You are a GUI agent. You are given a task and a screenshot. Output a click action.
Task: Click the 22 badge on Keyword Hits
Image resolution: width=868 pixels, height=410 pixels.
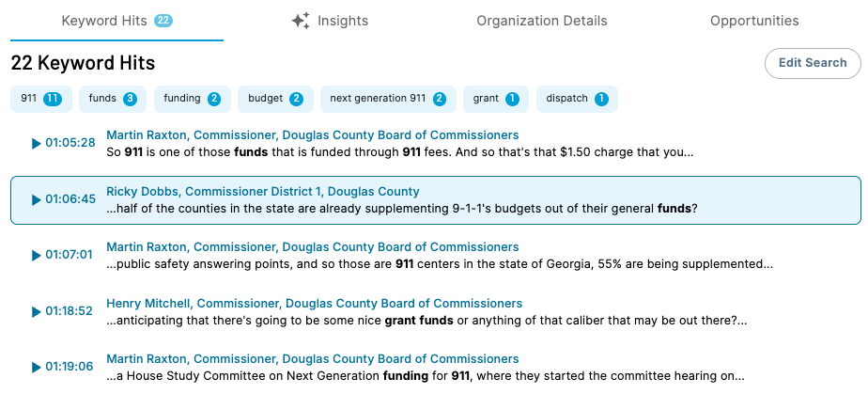click(163, 21)
